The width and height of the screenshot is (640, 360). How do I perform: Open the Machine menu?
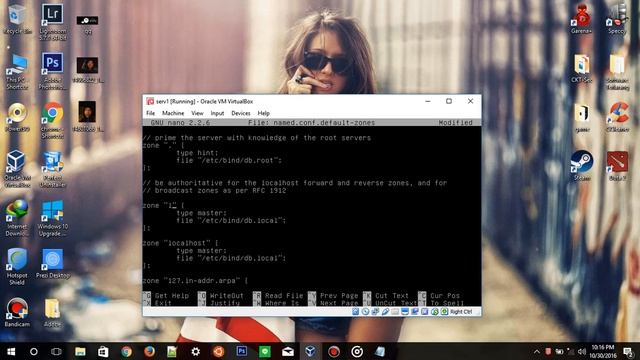[173, 113]
